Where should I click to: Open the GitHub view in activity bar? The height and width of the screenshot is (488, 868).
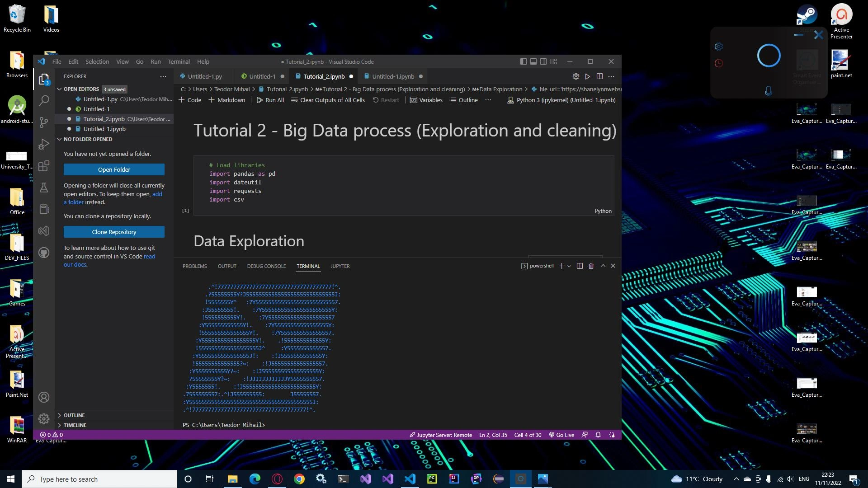point(44,253)
